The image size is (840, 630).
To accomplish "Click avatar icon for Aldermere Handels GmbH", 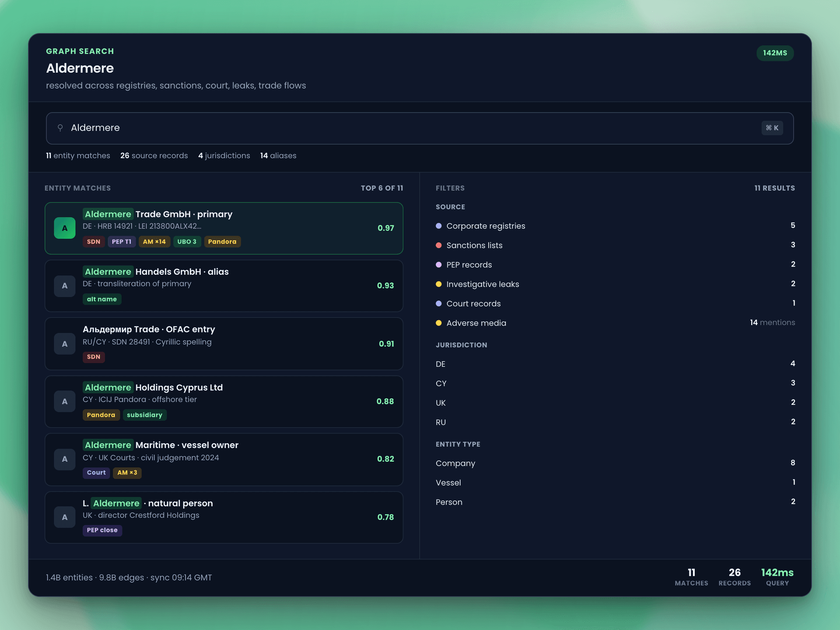I will pos(65,286).
